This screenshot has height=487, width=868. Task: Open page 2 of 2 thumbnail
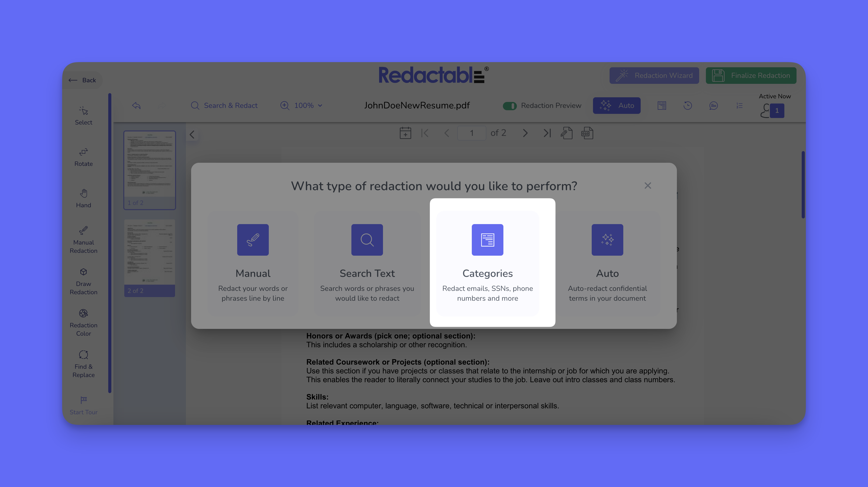(x=150, y=258)
